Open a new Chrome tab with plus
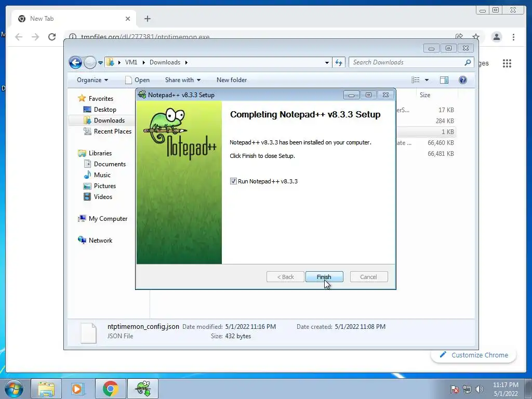532x399 pixels. 147,19
